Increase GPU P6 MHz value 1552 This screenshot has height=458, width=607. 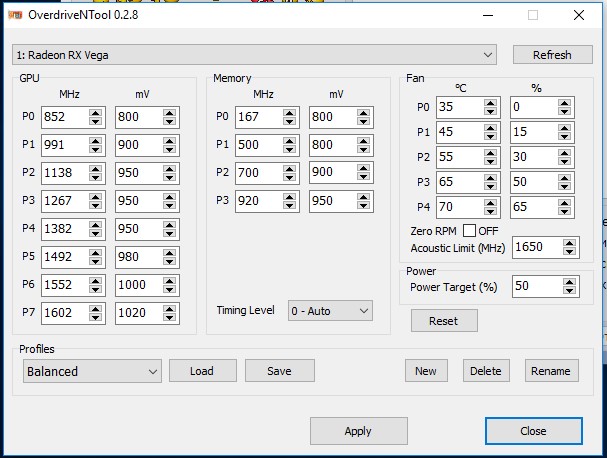click(x=95, y=280)
